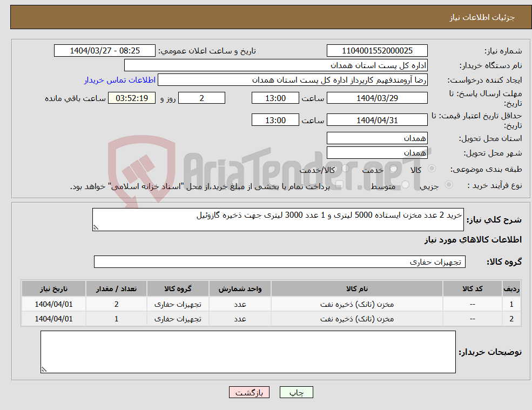Viewport: 532px width, 410px height.
Task: Click the buyer notes توضیحات خریدار text area
Action: click(248, 352)
